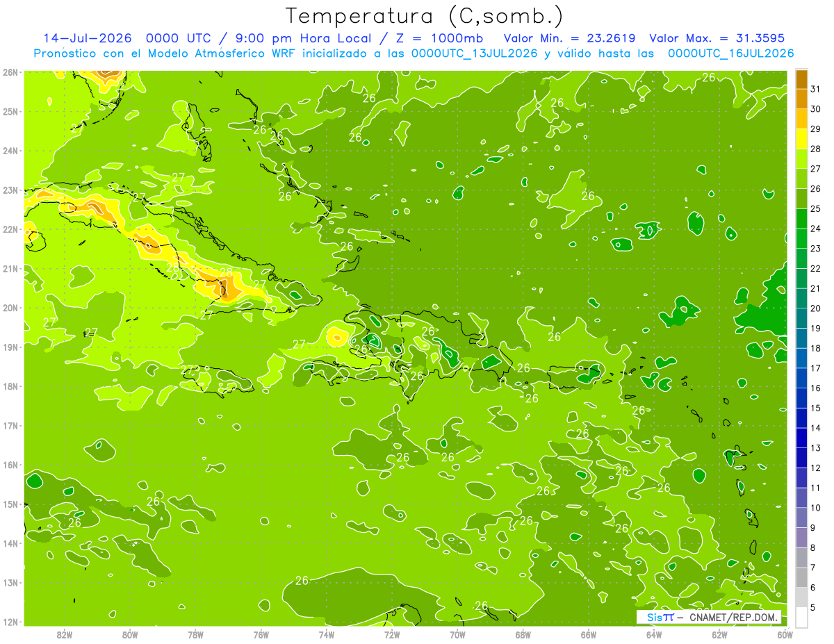Click the legend value 30 on the color scale
This screenshot has height=644, width=834.
click(x=815, y=109)
